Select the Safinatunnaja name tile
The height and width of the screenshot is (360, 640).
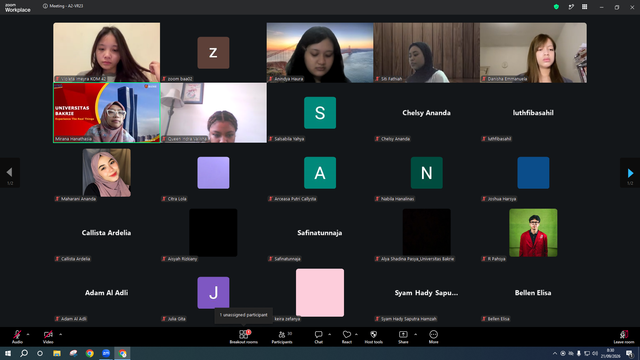(x=320, y=233)
